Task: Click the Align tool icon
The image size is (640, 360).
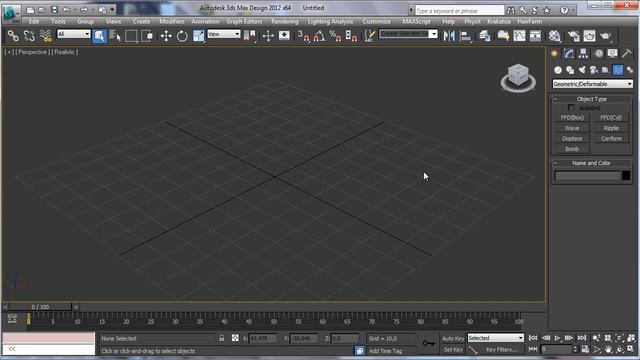Action: pyautogui.click(x=466, y=36)
